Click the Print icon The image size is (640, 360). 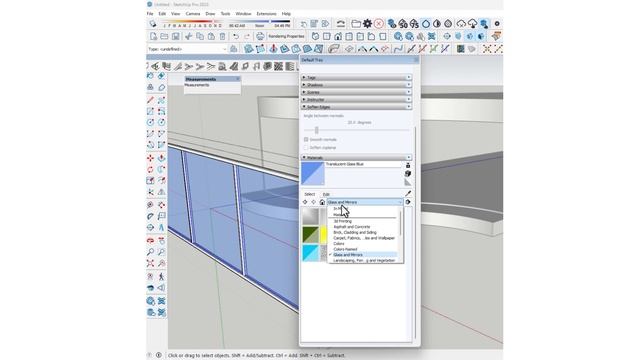pos(260,36)
